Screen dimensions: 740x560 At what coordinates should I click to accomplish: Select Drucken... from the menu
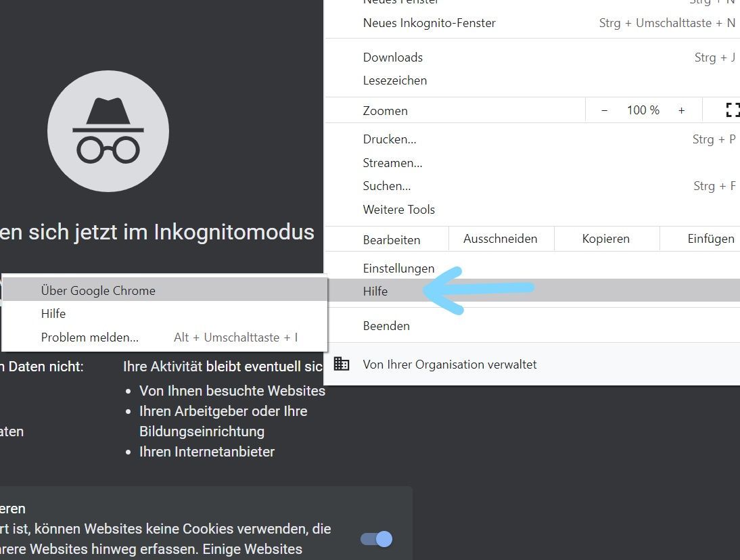coord(532,139)
